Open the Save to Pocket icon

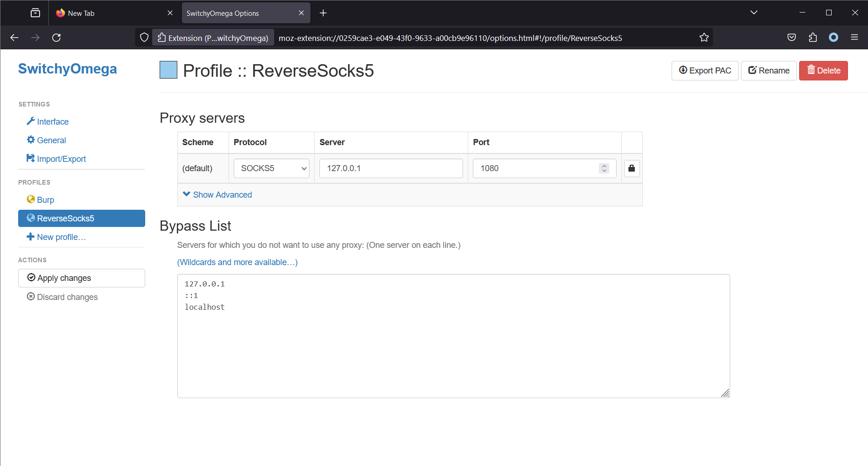(792, 38)
